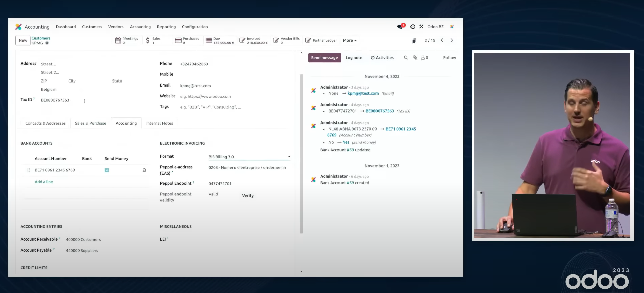Open Purchases credit card stat button

tap(187, 40)
